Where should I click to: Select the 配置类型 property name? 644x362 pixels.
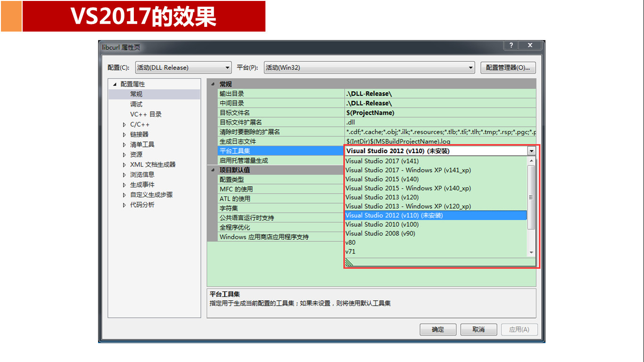click(x=232, y=180)
